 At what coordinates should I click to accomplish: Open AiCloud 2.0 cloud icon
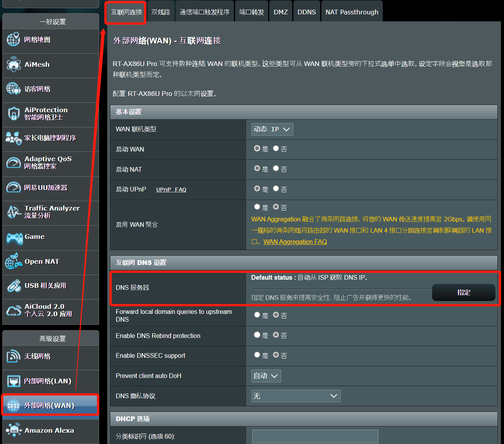[x=14, y=310]
